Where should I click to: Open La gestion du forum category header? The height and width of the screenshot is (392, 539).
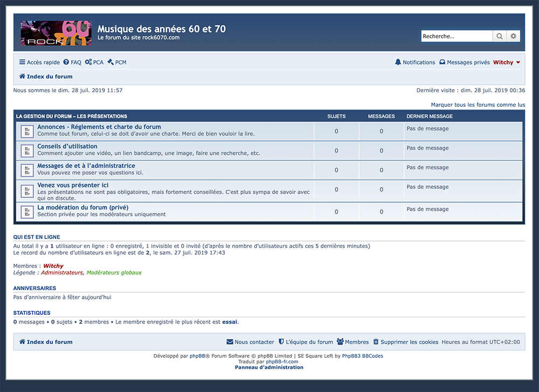point(72,116)
